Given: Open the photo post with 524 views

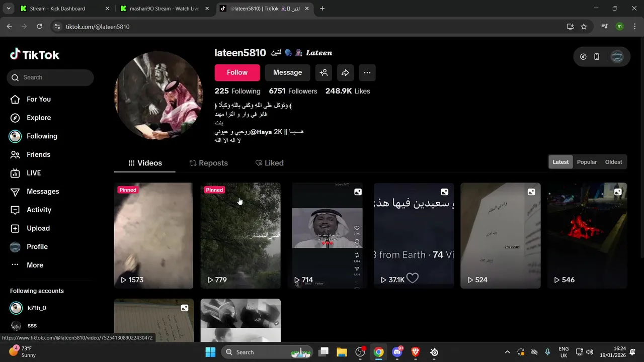Looking at the screenshot, I should pos(501,235).
